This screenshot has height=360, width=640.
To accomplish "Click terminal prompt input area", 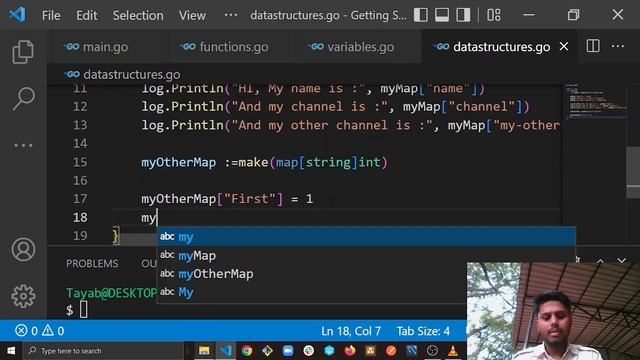I will tap(83, 310).
